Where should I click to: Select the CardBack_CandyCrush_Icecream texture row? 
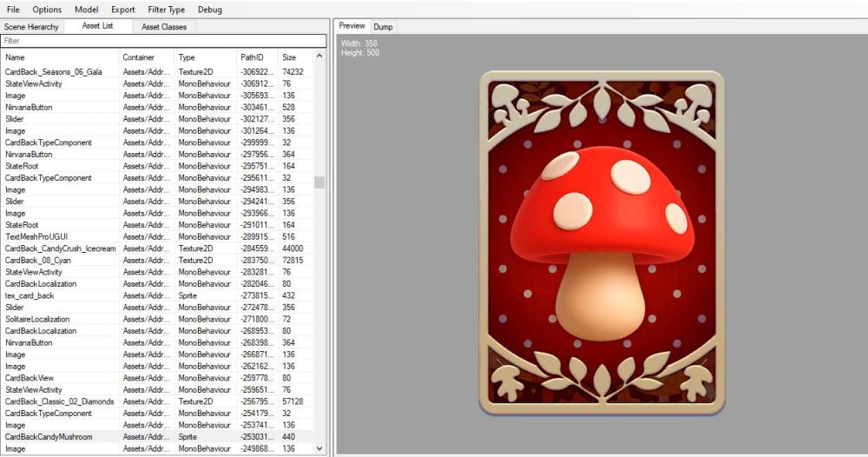(x=61, y=248)
